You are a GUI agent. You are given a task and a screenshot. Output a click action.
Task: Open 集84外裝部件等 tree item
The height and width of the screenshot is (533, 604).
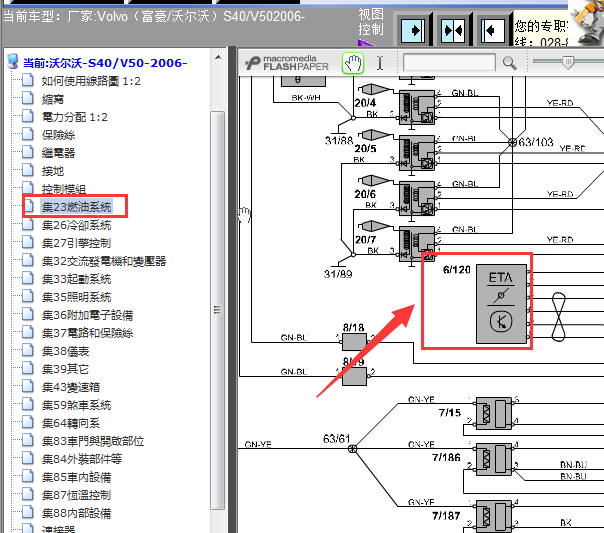tap(82, 459)
